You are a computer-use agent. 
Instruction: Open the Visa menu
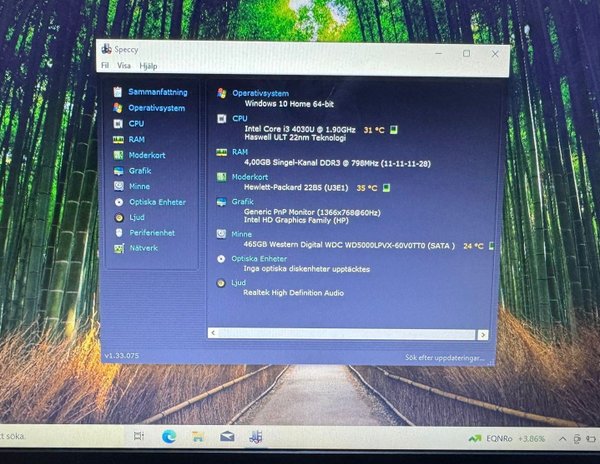[x=124, y=66]
